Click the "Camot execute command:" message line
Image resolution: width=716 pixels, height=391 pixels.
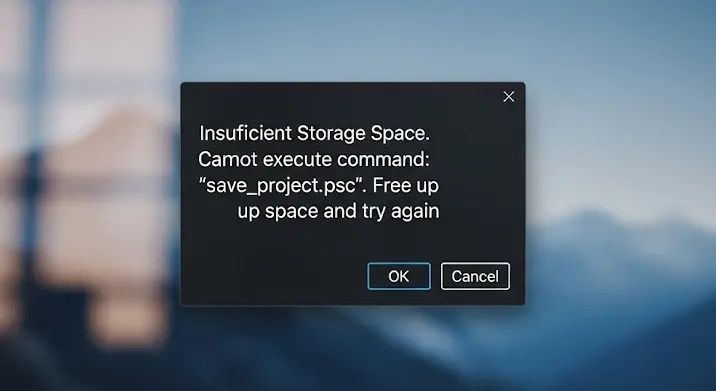[x=314, y=159]
